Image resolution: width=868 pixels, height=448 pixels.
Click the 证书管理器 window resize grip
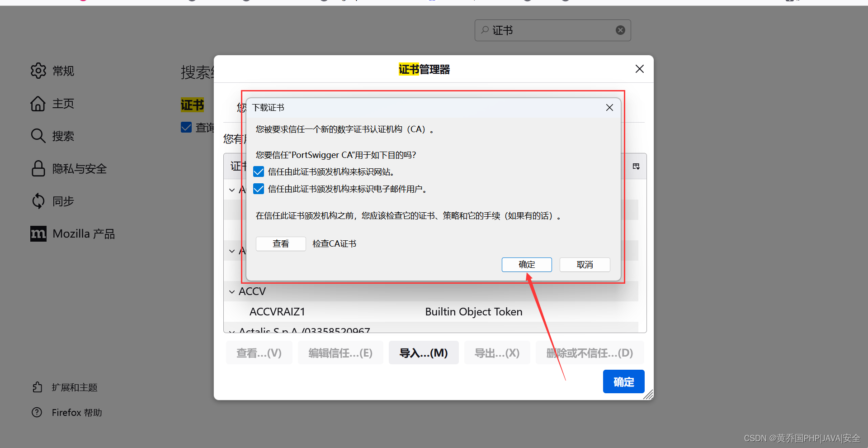pos(648,395)
